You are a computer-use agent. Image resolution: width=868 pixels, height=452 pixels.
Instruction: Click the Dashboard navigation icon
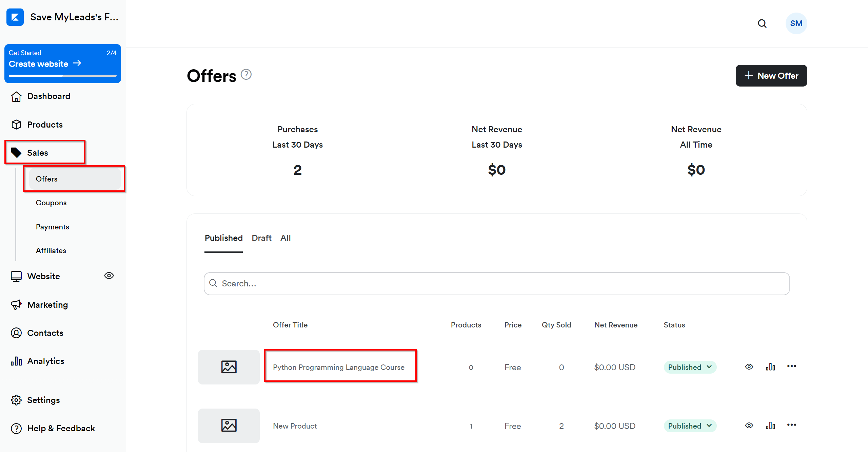(16, 95)
